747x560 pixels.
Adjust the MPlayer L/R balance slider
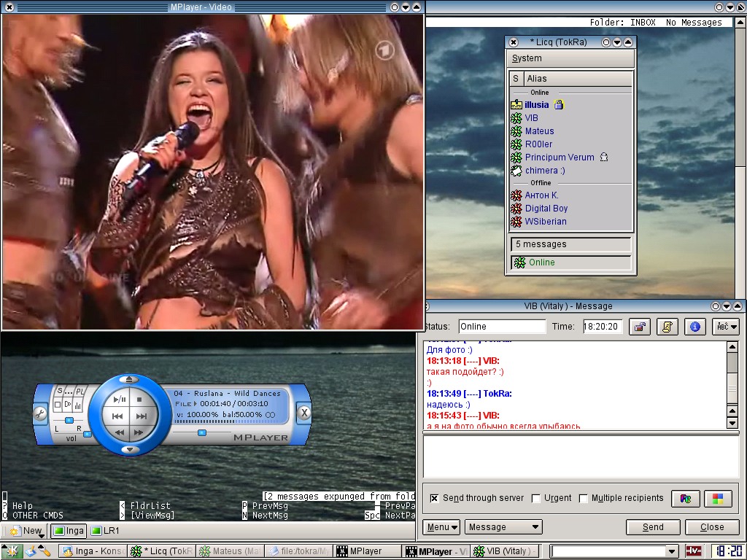click(69, 420)
